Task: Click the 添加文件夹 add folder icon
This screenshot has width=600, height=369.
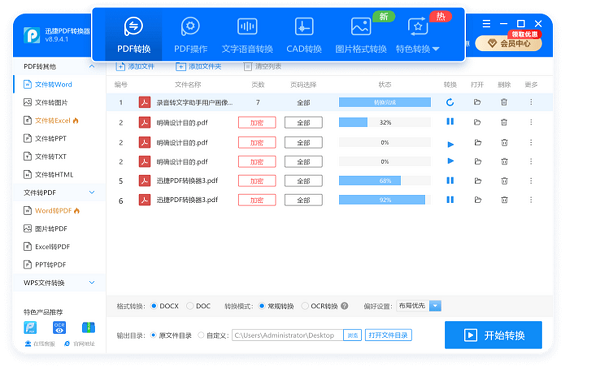Action: (181, 67)
